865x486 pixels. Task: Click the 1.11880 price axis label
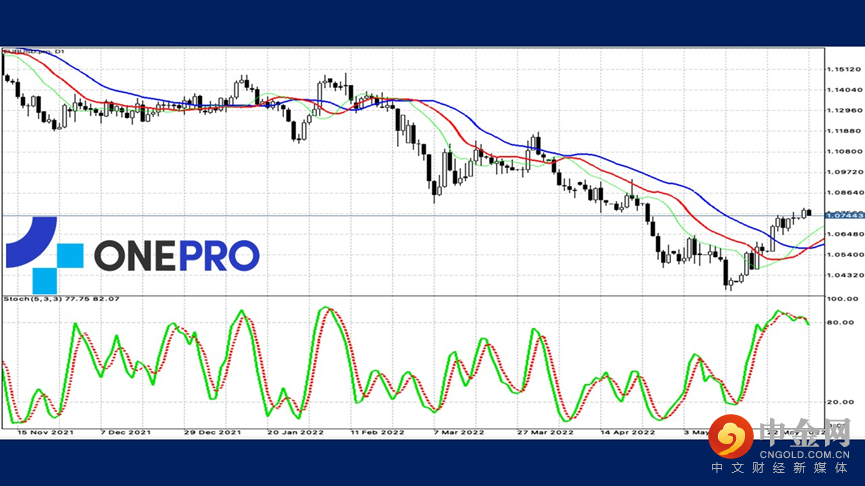tap(844, 131)
